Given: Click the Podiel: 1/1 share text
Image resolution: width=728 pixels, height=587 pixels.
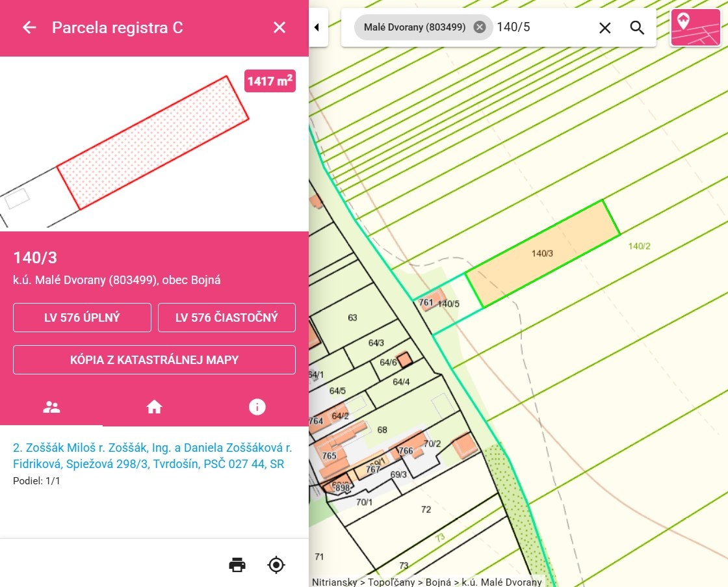Looking at the screenshot, I should [x=36, y=481].
